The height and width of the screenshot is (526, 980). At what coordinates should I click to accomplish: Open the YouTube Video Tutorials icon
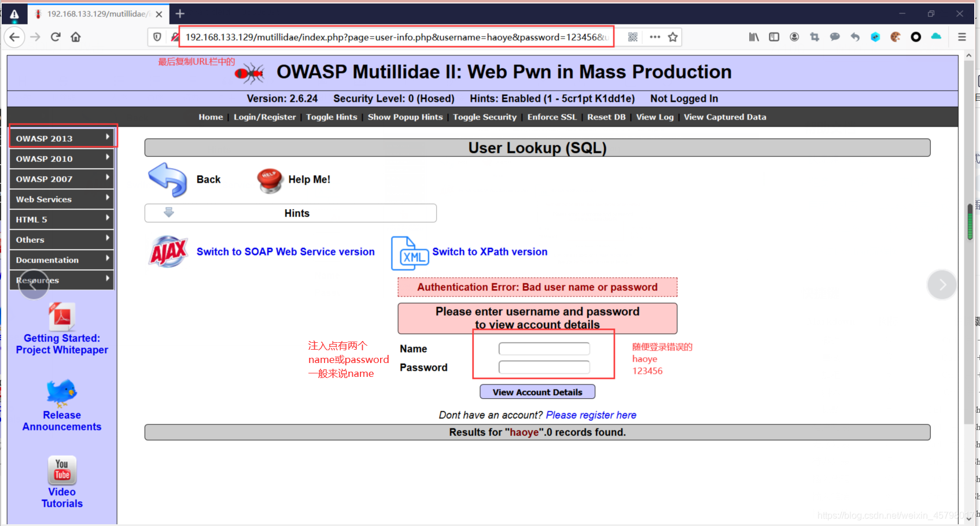pos(62,471)
